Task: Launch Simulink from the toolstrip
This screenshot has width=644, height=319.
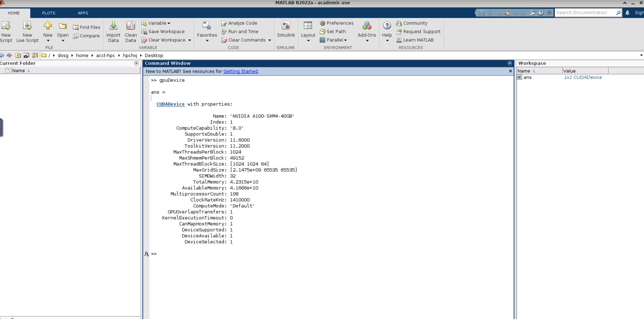Action: click(286, 29)
